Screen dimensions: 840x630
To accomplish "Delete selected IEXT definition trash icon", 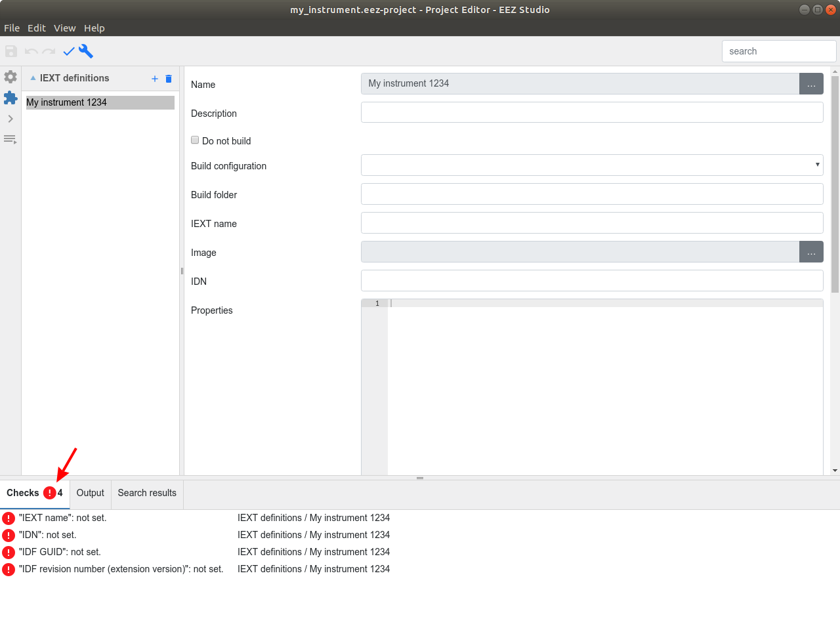I will (x=169, y=79).
